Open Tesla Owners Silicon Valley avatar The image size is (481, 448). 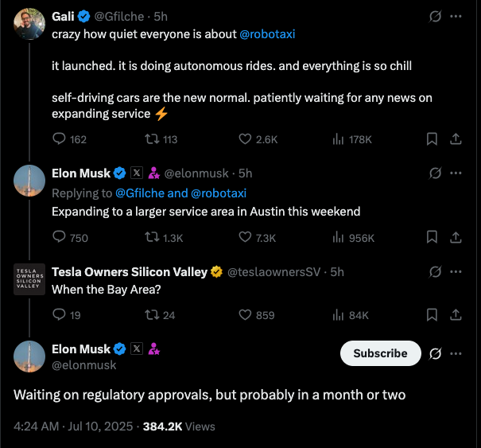click(29, 279)
